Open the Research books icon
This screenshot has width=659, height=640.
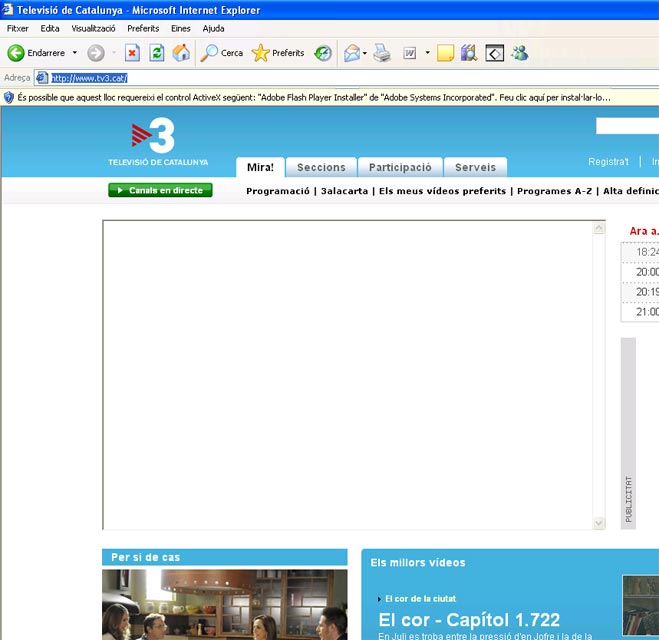point(469,53)
